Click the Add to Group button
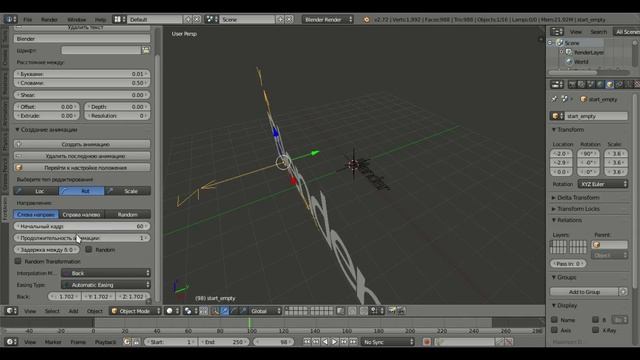The image size is (640, 360). [x=584, y=292]
